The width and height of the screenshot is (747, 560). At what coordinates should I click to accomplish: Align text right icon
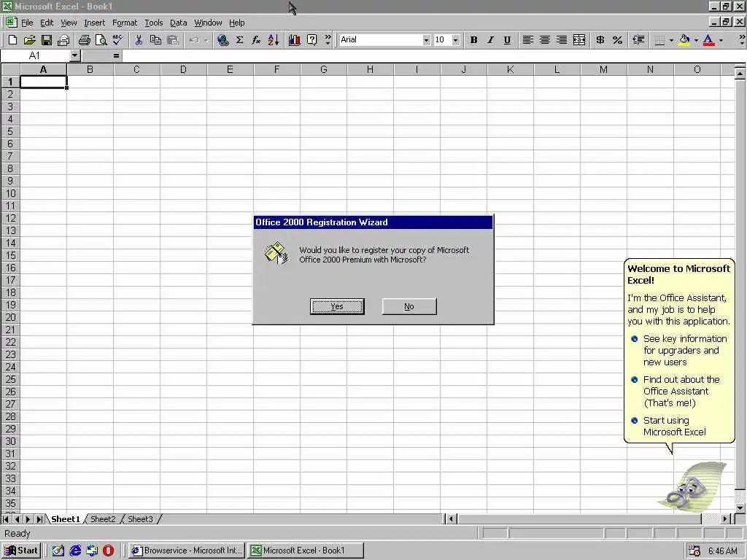pyautogui.click(x=562, y=41)
